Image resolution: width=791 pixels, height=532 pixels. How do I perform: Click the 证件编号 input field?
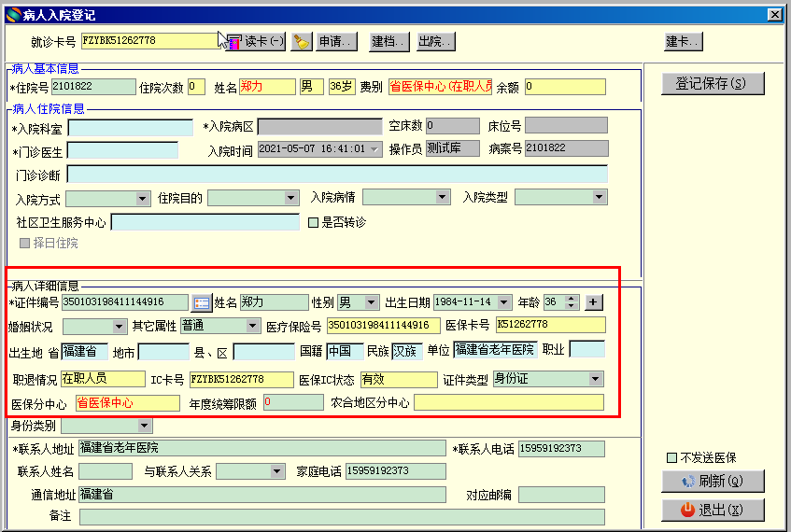click(124, 302)
